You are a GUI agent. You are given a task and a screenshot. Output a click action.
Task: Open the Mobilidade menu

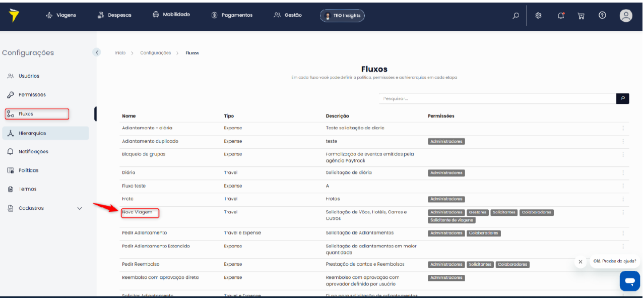[171, 15]
